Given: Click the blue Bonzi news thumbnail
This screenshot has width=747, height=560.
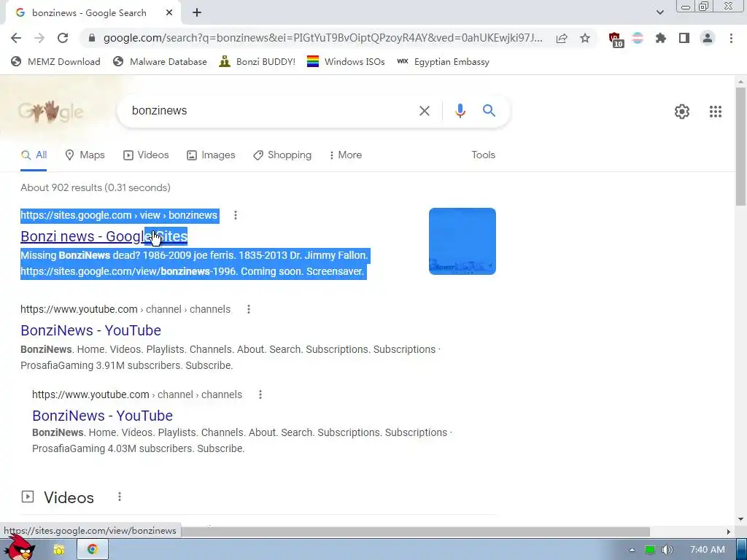Looking at the screenshot, I should pos(462,241).
